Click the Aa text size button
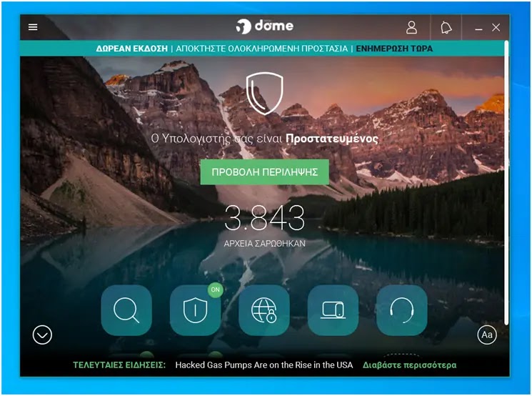The image size is (532, 396). (487, 335)
